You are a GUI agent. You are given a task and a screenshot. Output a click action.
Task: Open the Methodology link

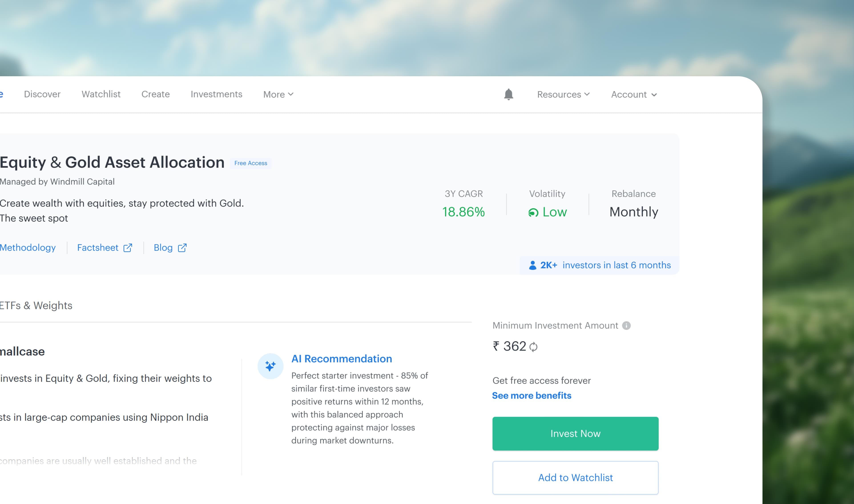point(28,248)
